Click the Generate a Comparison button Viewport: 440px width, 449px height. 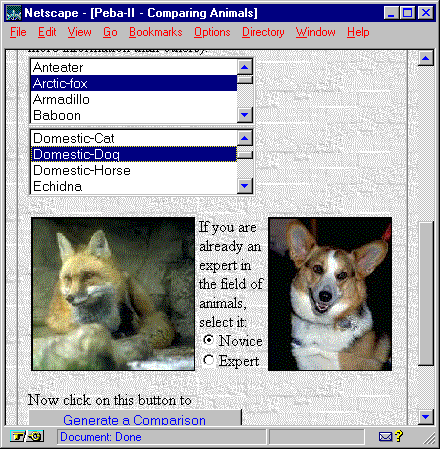point(135,418)
